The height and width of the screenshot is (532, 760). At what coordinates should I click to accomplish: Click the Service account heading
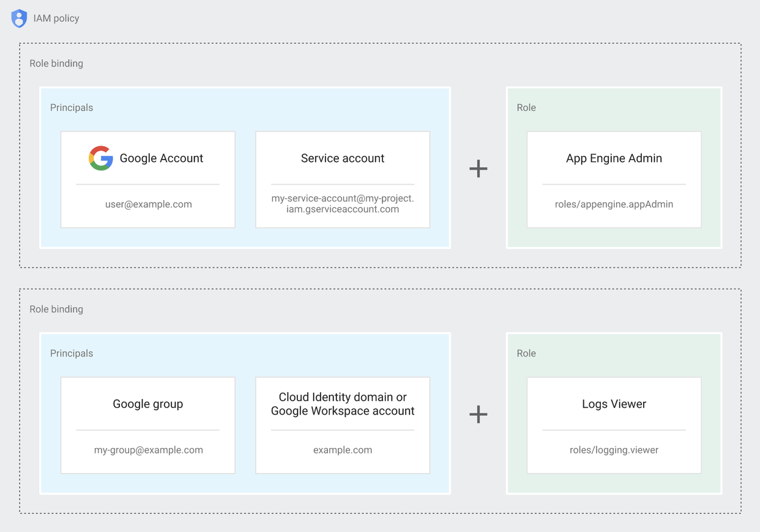pos(343,158)
